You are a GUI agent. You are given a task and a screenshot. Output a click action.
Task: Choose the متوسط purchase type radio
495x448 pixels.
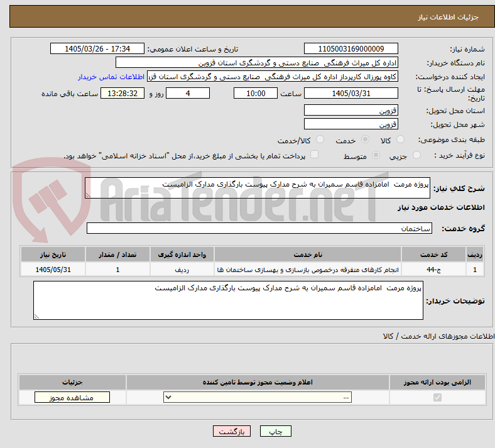(376, 155)
